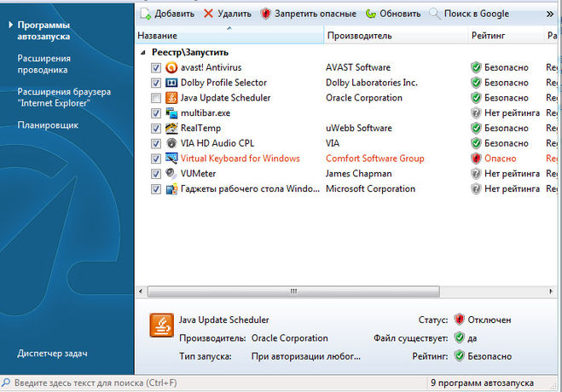562x392 pixels.
Task: Click the multibar.exe program icon
Action: point(171,113)
